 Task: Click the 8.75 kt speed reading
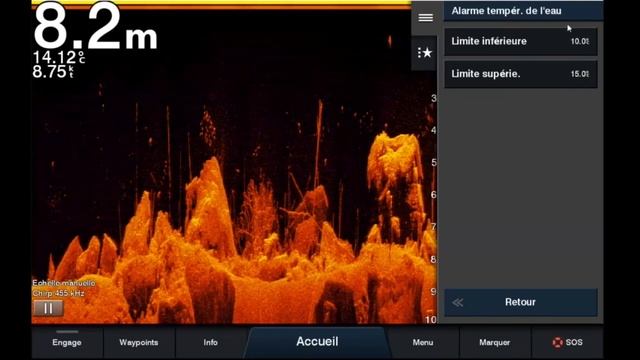tap(53, 71)
